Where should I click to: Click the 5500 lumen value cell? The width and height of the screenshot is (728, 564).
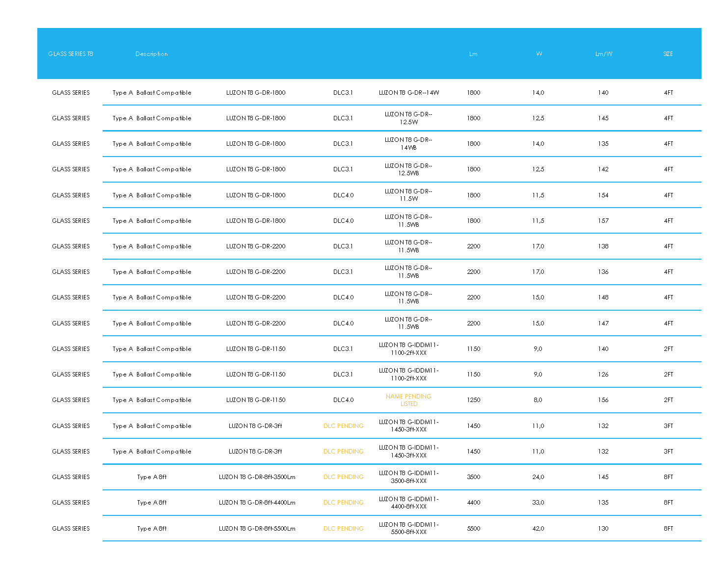473,529
